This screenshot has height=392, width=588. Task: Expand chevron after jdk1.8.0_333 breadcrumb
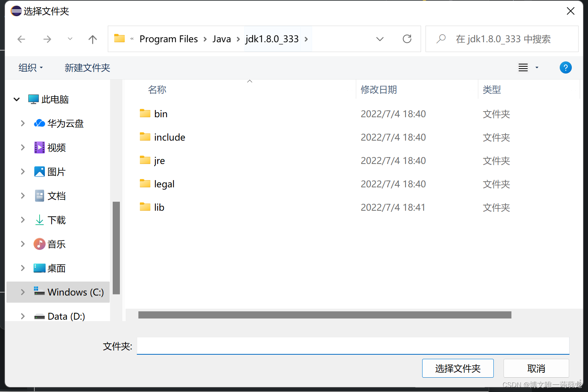[306, 39]
